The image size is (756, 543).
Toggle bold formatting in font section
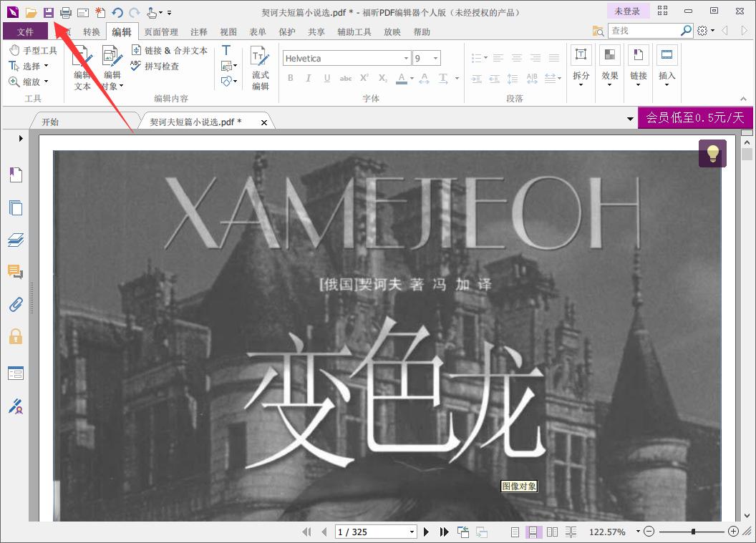click(290, 78)
